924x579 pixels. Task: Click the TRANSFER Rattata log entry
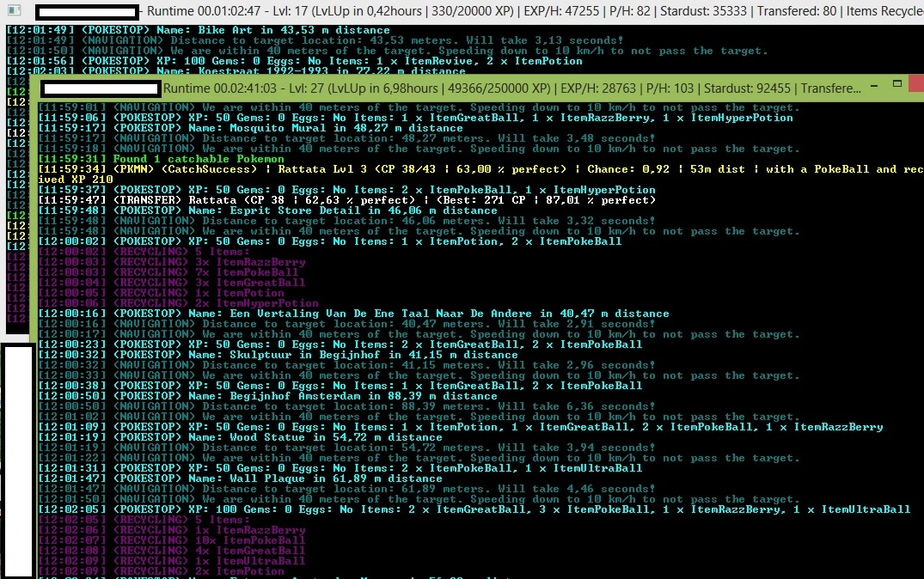click(x=347, y=200)
